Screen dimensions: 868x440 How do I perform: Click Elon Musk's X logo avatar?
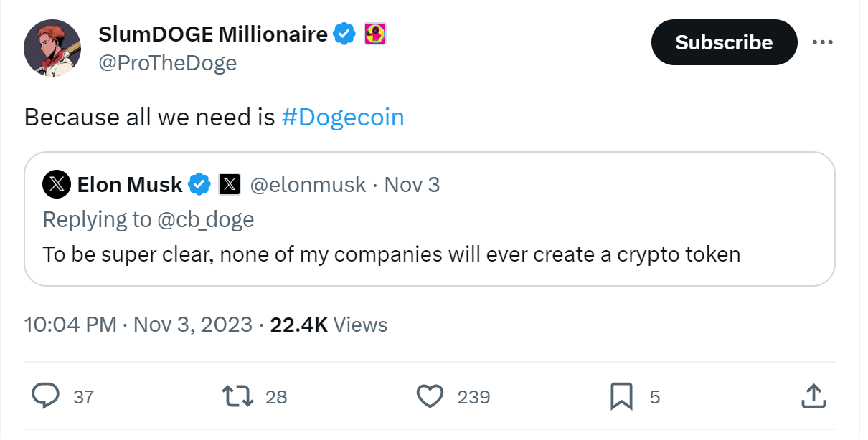(x=57, y=185)
